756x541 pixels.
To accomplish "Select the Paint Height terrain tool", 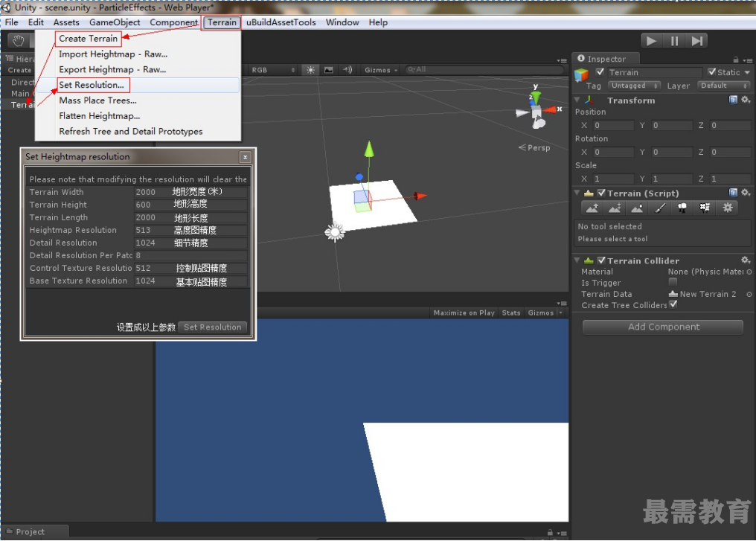I will point(615,208).
